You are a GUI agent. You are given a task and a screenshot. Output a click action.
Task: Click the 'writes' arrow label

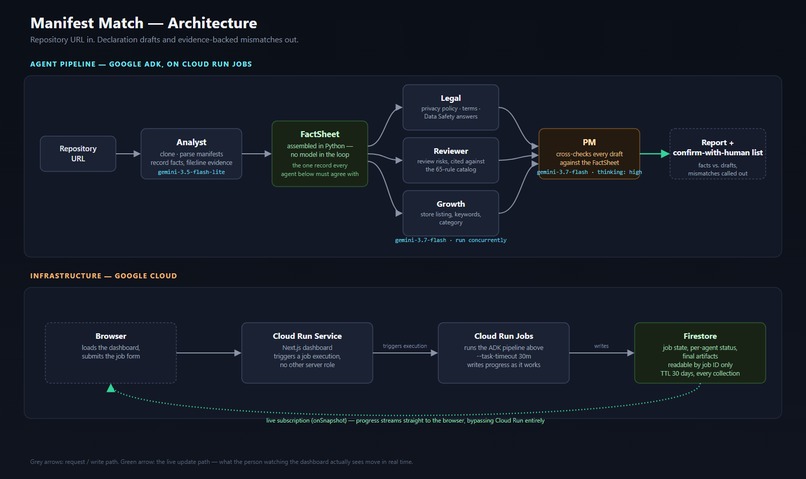pyautogui.click(x=601, y=346)
